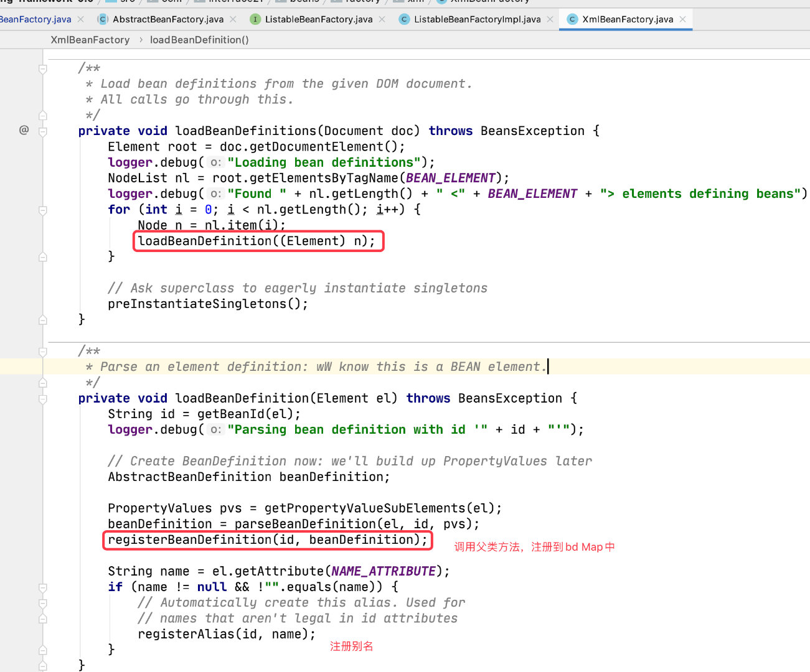Click the @ gutter icon beside loadBeanDefinitions
The height and width of the screenshot is (672, 810).
coord(24,130)
